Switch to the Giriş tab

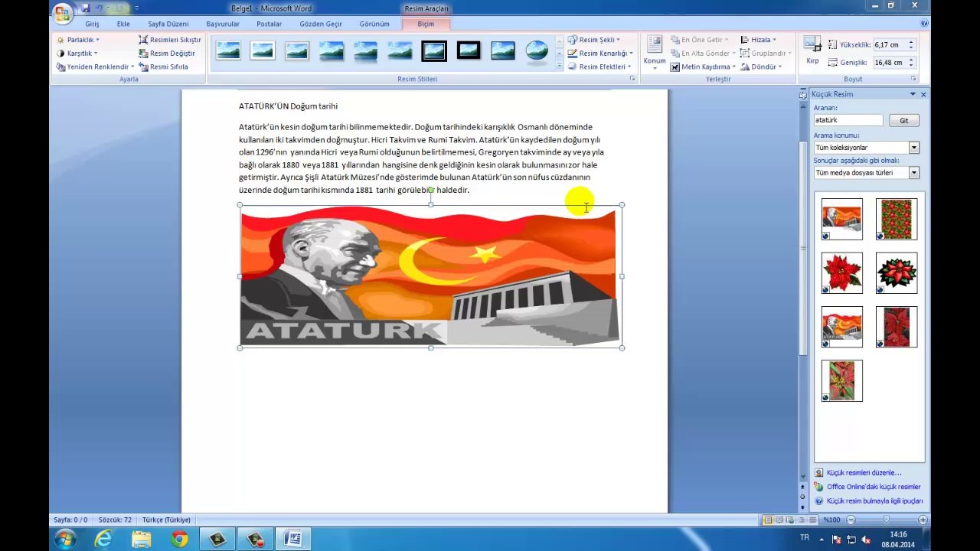click(x=92, y=24)
